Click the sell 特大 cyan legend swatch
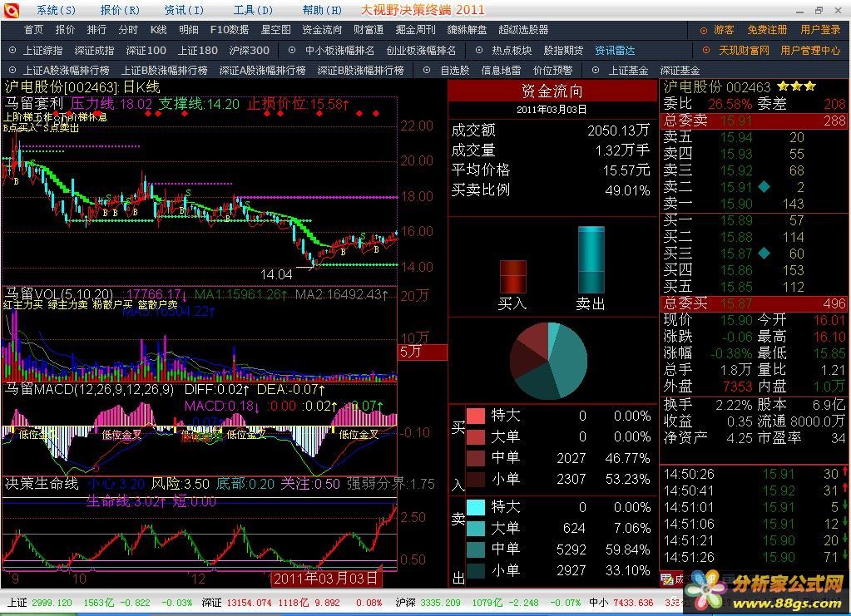Screen dimensions: 851x616 click(x=476, y=508)
